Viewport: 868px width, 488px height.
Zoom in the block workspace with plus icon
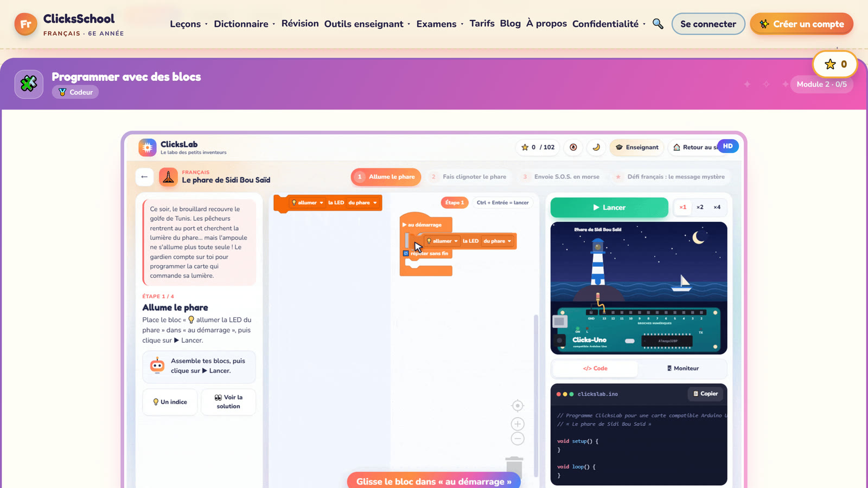tap(518, 424)
